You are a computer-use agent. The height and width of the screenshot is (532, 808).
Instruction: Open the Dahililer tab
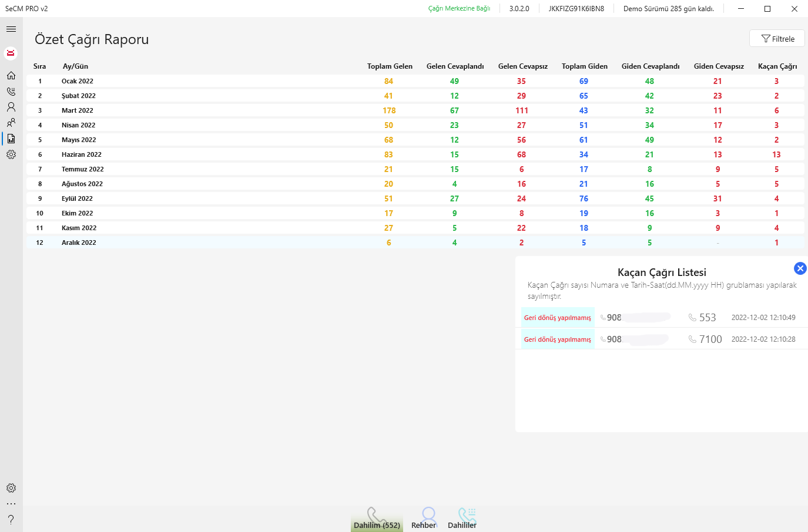[x=462, y=519]
